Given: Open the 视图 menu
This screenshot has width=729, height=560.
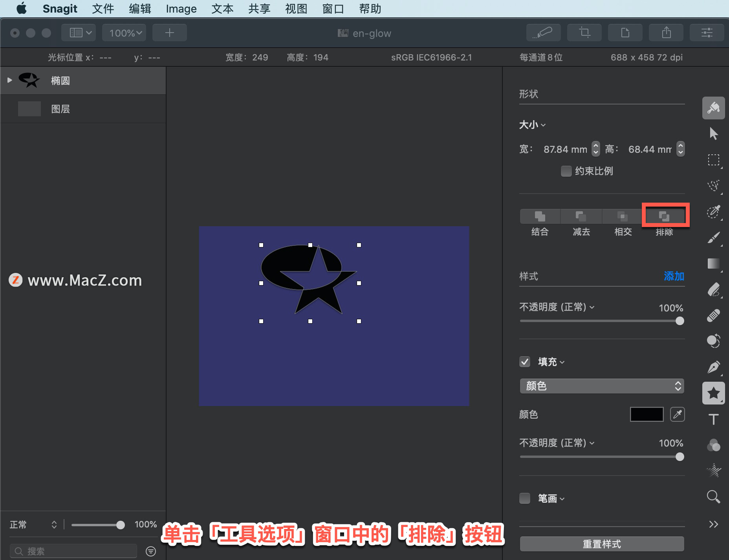Looking at the screenshot, I should [x=296, y=9].
